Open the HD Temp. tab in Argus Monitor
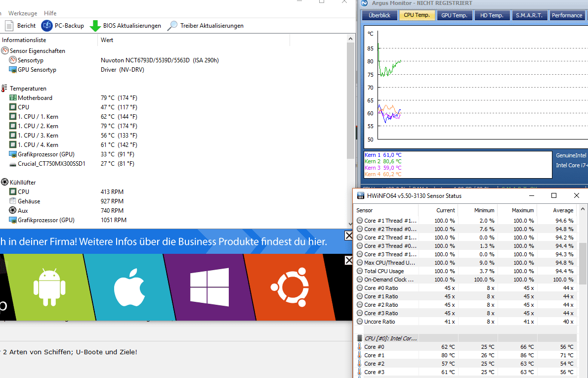This screenshot has width=588, height=378. 492,15
